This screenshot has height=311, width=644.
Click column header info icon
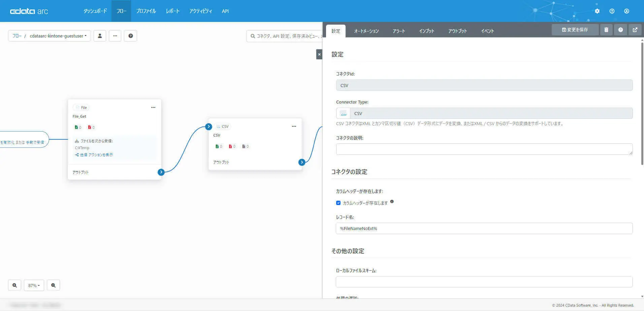click(x=392, y=202)
